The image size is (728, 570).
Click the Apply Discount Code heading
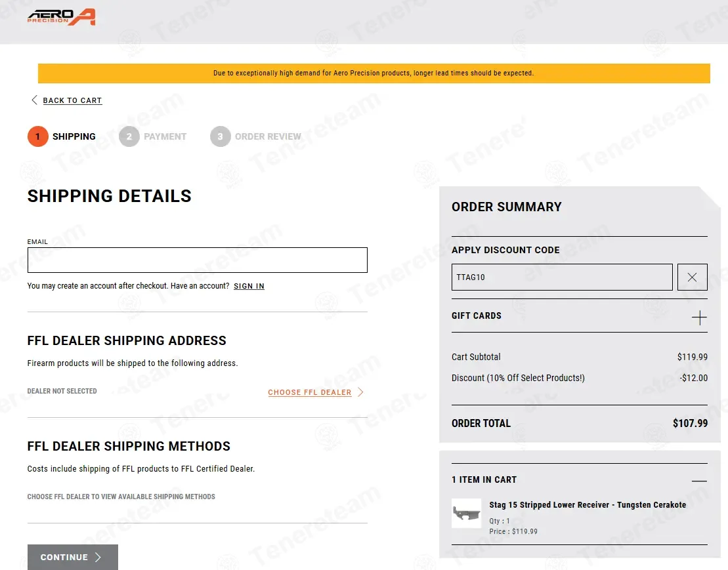tap(505, 250)
